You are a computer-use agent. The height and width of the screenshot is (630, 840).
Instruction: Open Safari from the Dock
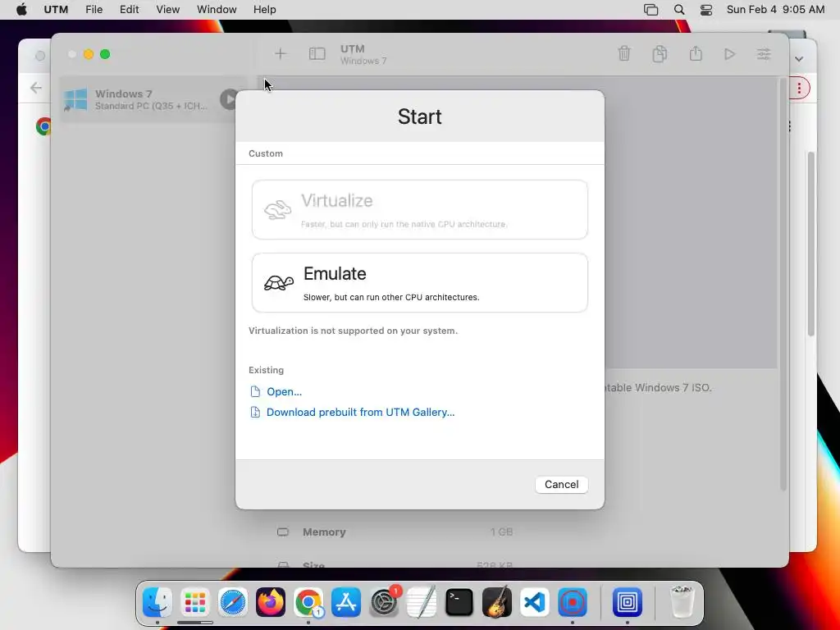[x=233, y=602]
